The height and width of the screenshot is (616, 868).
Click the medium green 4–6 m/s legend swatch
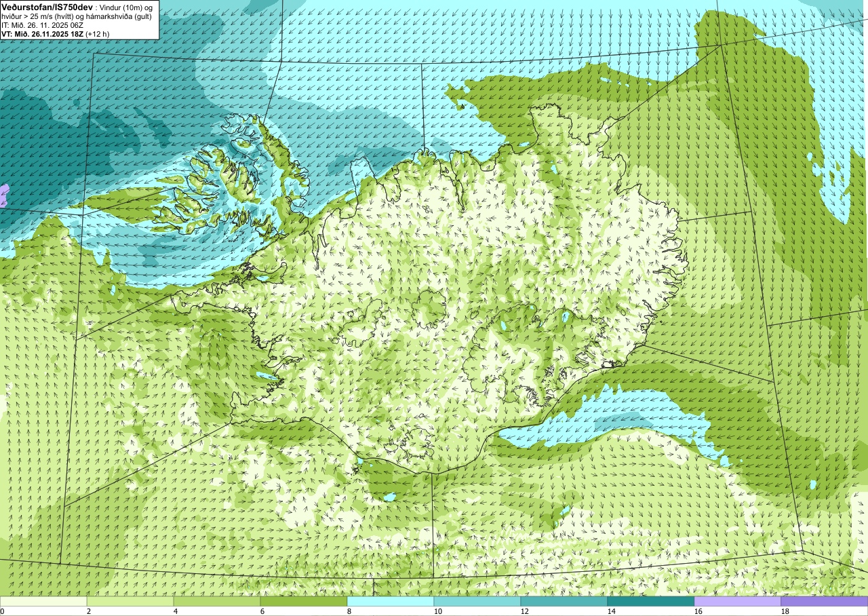pos(217,601)
